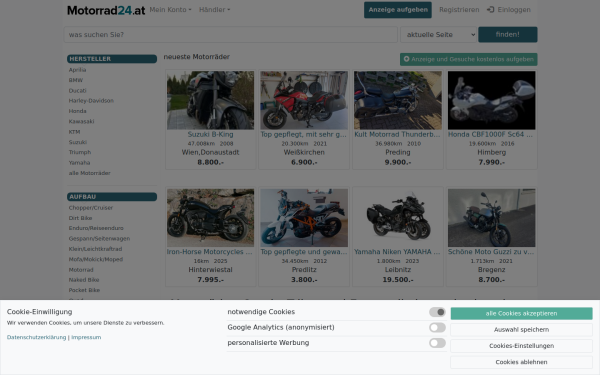Open the Impressum link
The width and height of the screenshot is (600, 375).
point(86,337)
